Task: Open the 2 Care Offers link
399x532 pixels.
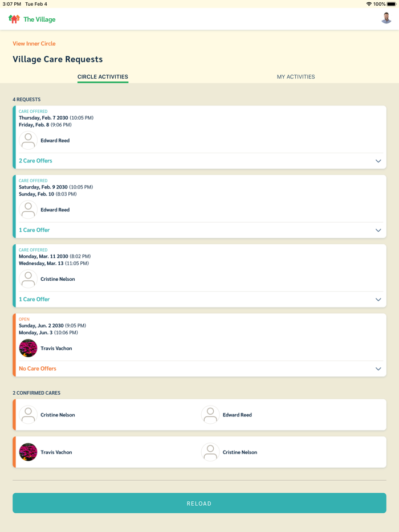Action: (35, 161)
